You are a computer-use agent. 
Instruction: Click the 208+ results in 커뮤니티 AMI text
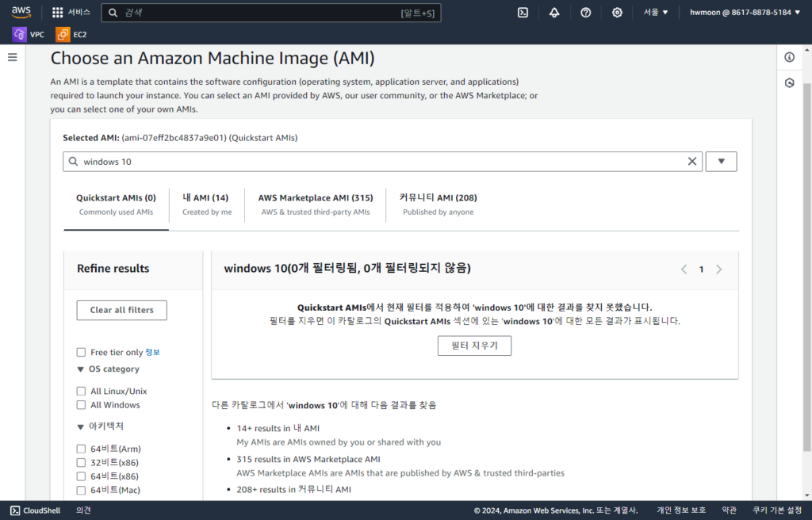coord(293,489)
